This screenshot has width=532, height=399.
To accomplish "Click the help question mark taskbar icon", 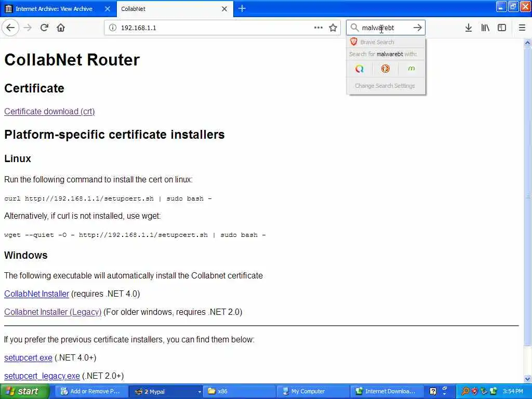I will click(433, 392).
